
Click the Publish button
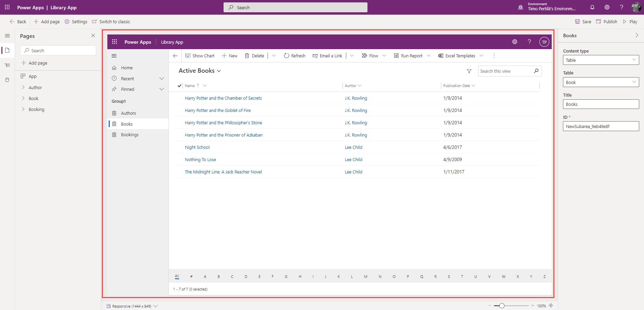607,22
